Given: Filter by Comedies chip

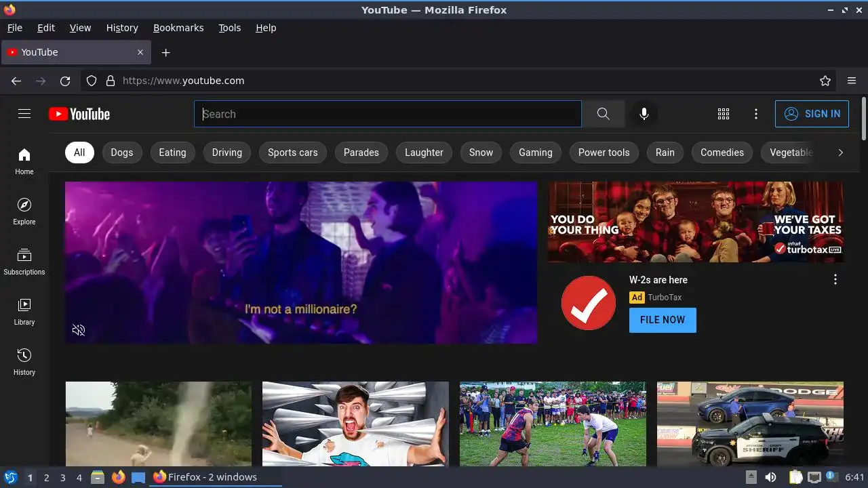Looking at the screenshot, I should (722, 152).
